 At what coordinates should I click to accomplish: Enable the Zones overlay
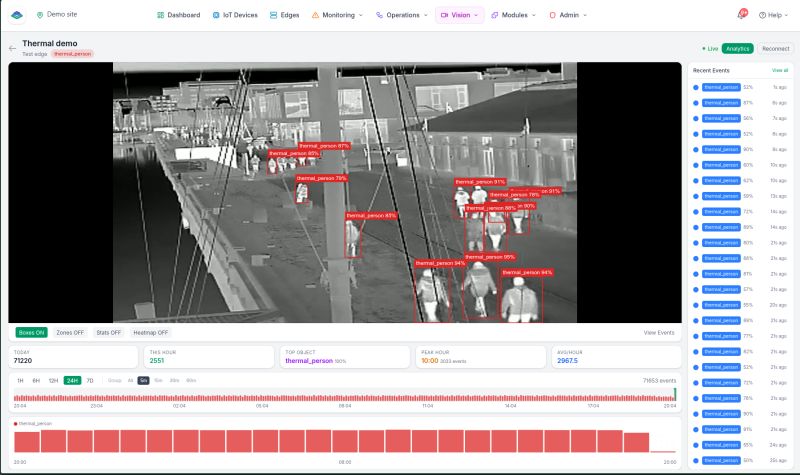tap(70, 333)
